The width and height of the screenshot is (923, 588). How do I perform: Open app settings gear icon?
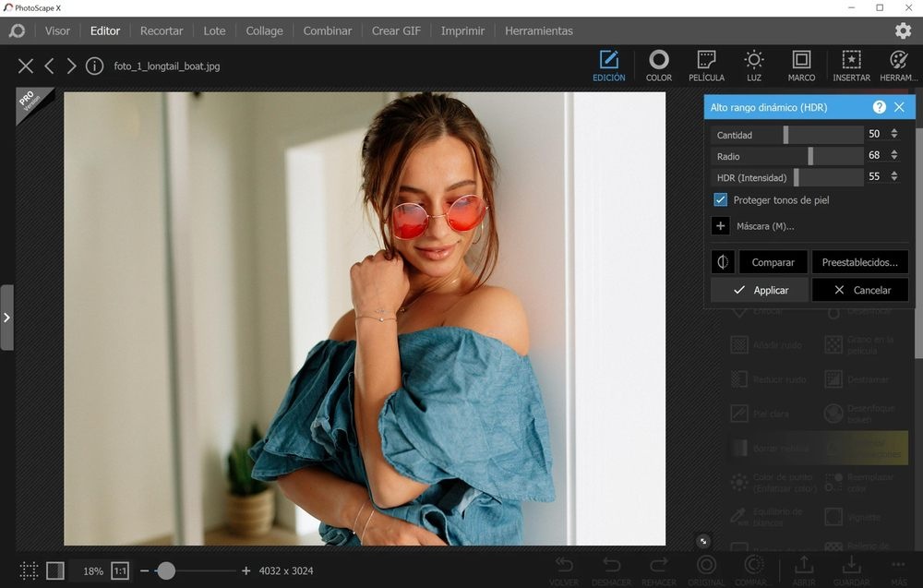pos(903,30)
